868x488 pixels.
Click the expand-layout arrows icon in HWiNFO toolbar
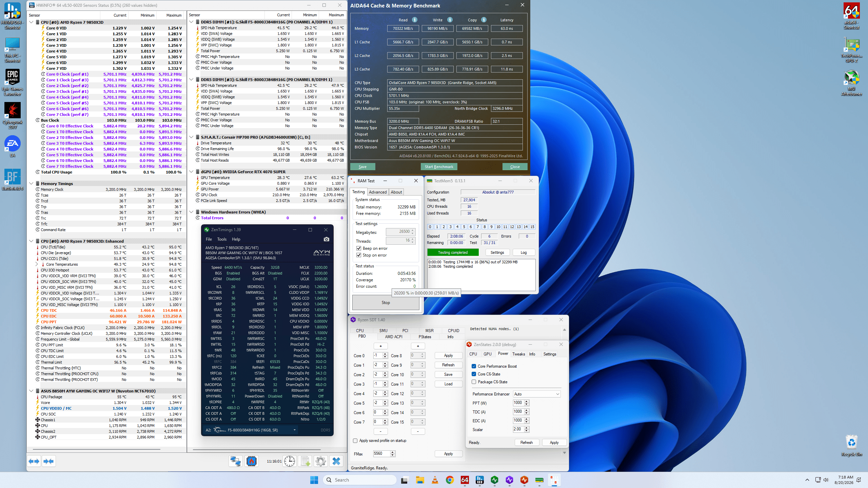point(34,461)
